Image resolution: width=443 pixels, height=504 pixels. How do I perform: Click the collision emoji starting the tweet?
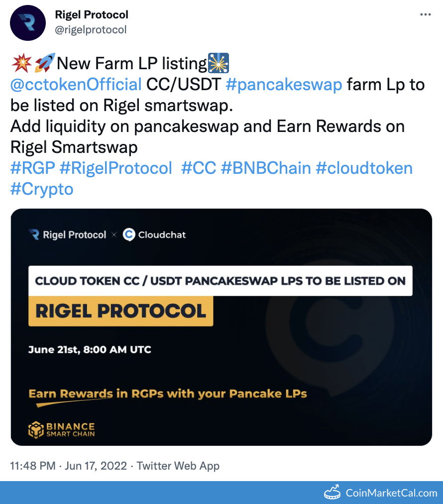[x=21, y=61]
